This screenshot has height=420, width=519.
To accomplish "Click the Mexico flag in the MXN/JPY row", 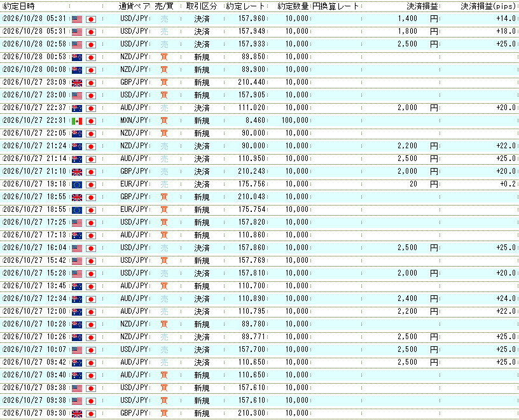I will (x=77, y=121).
